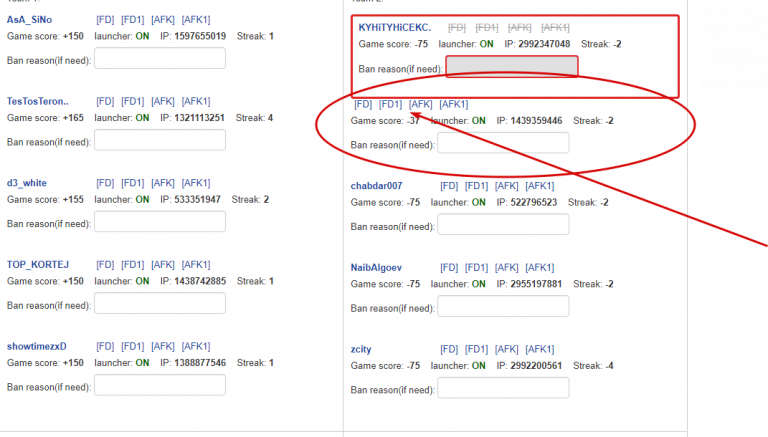Click AFK1 link for AsA_SiNo

(x=196, y=20)
